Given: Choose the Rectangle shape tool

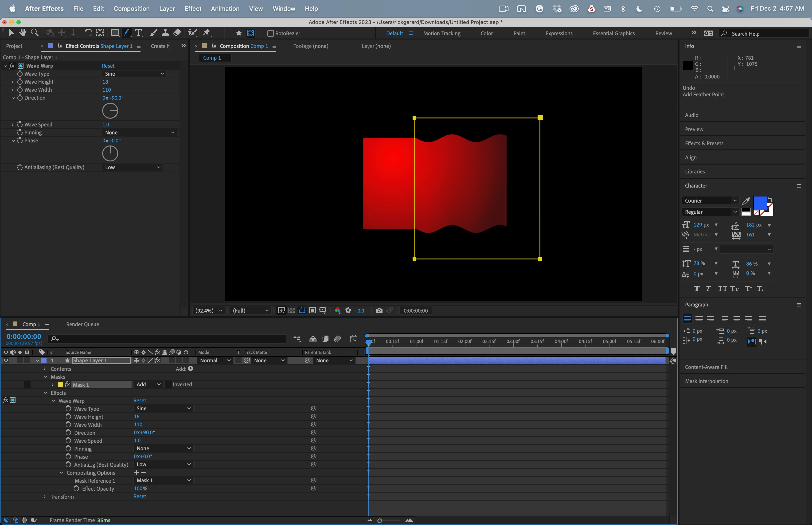Looking at the screenshot, I should click(115, 33).
